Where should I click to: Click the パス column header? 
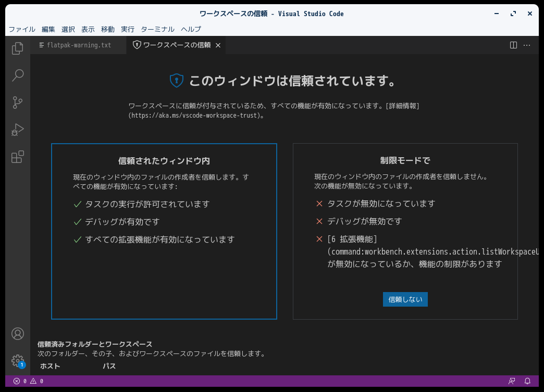tap(109, 366)
